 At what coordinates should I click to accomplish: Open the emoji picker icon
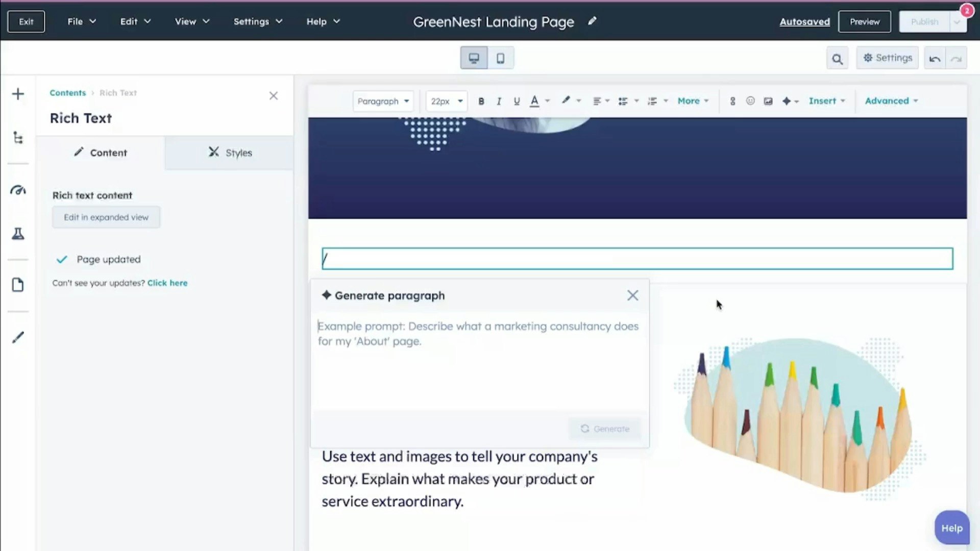point(750,101)
